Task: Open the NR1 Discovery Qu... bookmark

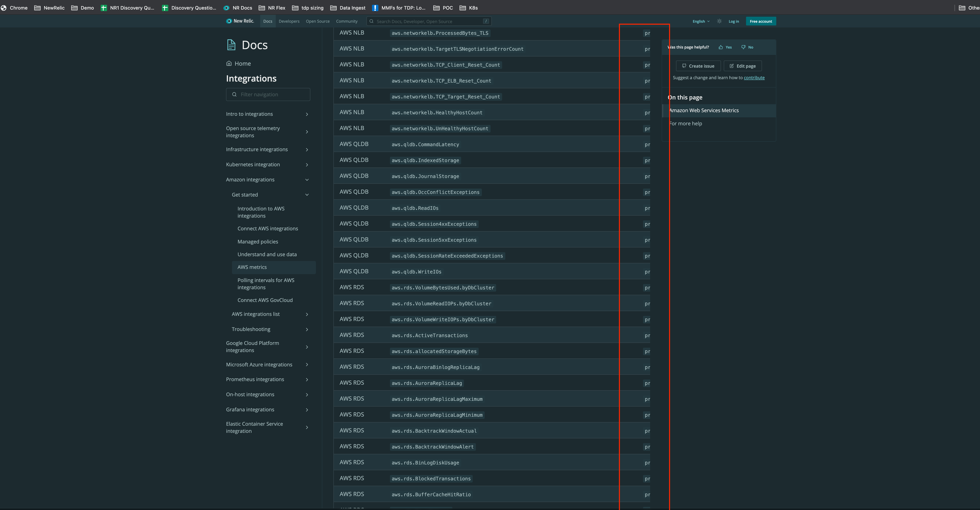Action: pyautogui.click(x=128, y=8)
